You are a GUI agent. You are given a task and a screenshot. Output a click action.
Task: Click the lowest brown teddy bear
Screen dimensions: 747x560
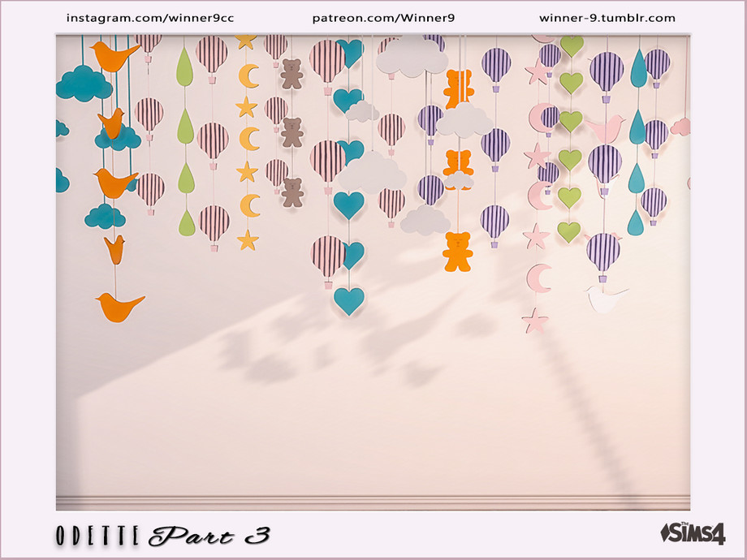292,192
